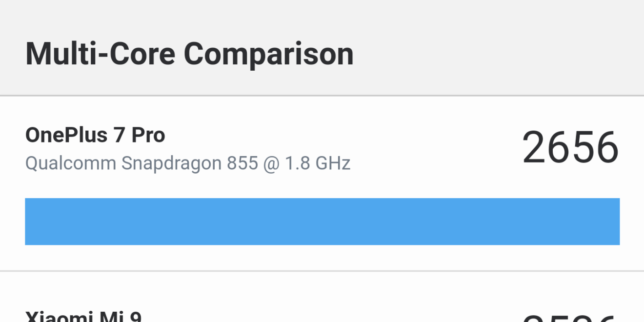Open the Xiaomi Mi 9 comparison entry

(83, 316)
